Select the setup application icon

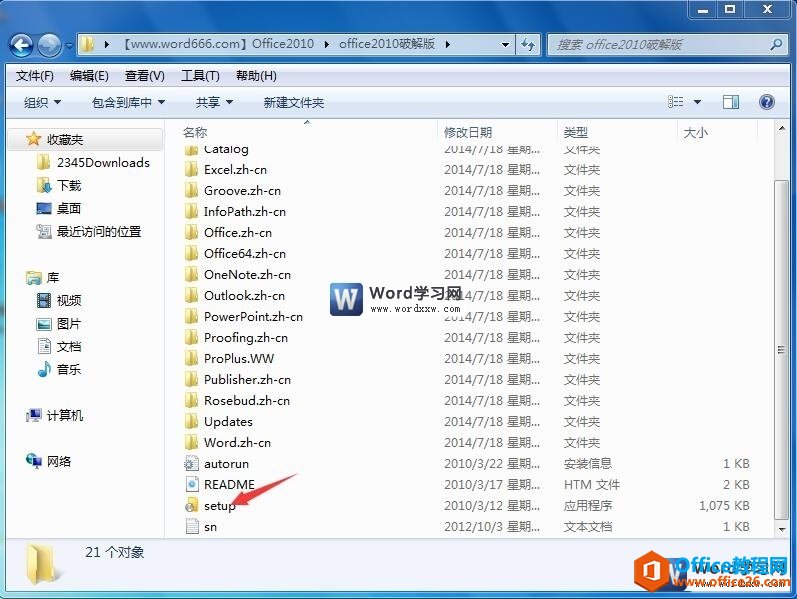(191, 505)
